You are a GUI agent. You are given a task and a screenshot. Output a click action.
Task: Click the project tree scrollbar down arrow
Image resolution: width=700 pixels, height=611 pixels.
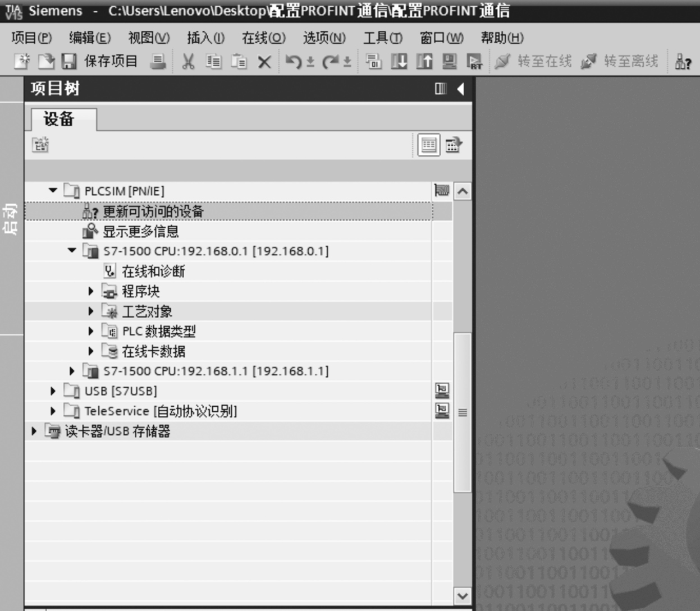point(463,596)
